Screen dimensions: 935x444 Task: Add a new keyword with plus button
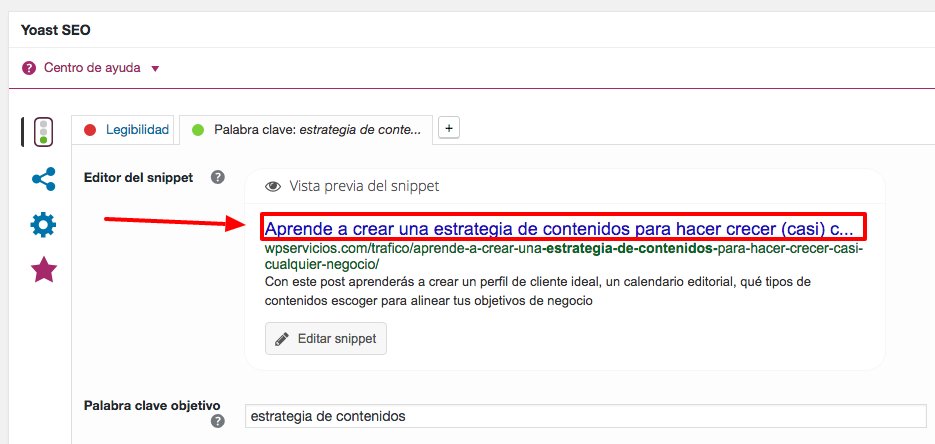[x=449, y=128]
